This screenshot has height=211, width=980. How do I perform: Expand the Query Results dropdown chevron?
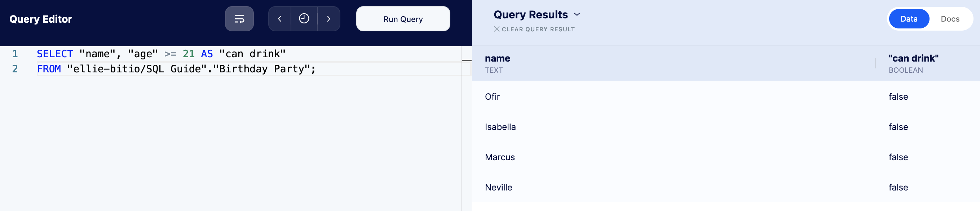[577, 14]
